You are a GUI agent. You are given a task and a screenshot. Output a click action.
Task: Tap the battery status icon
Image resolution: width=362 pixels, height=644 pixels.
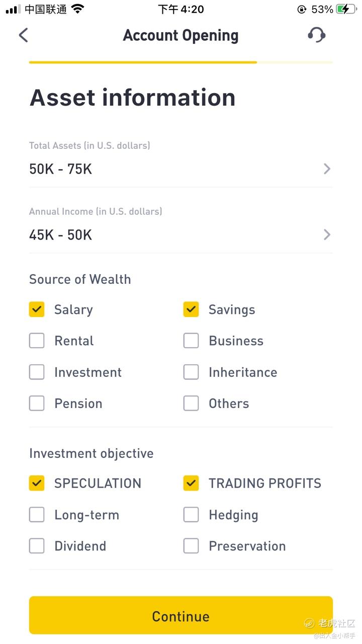[346, 9]
